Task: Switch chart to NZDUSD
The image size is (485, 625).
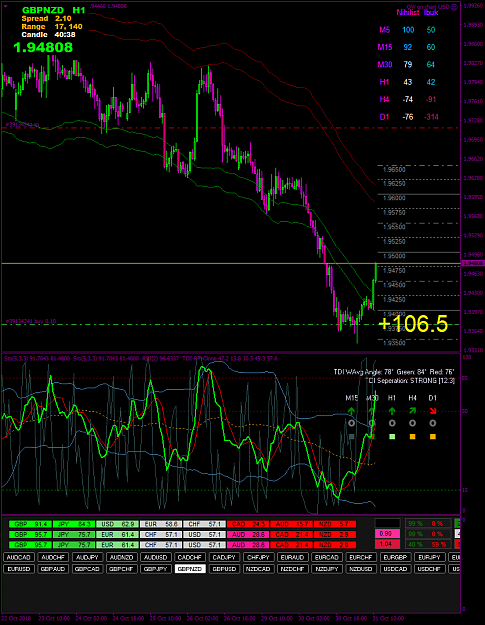Action: pos(361,569)
